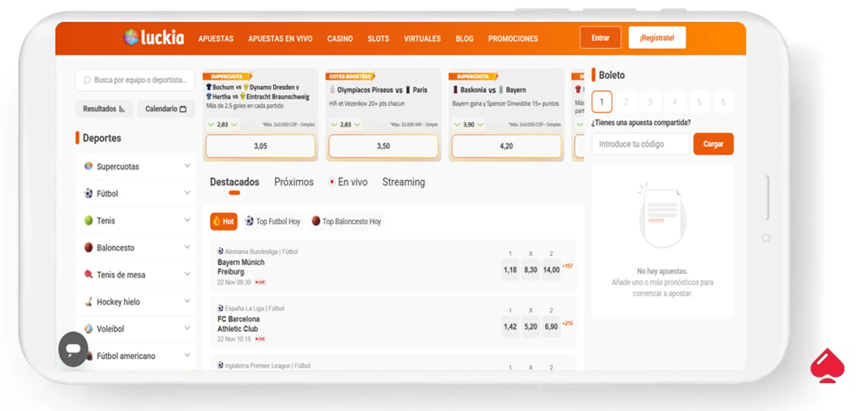Click the calendar icon next to Calendario
Screen dimensions: 868x411
point(183,108)
